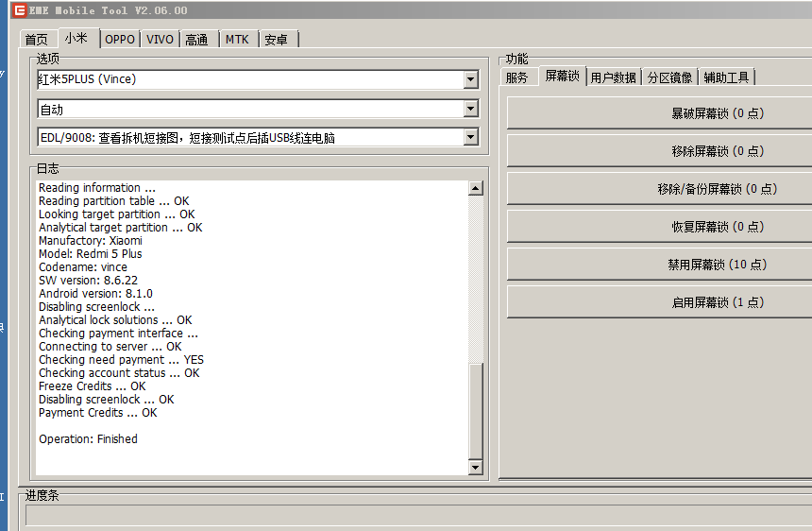812x531 pixels.
Task: Select the 分区镜像 tab
Action: (x=669, y=77)
